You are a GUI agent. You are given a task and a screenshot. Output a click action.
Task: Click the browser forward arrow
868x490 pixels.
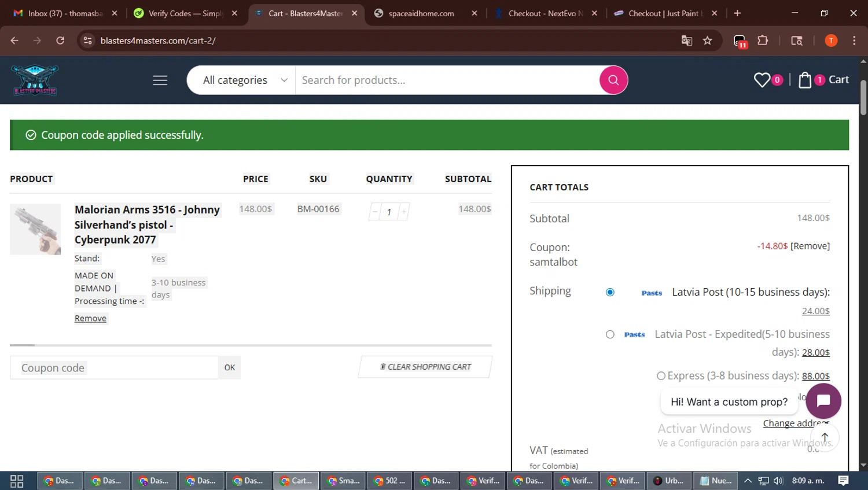tap(37, 40)
